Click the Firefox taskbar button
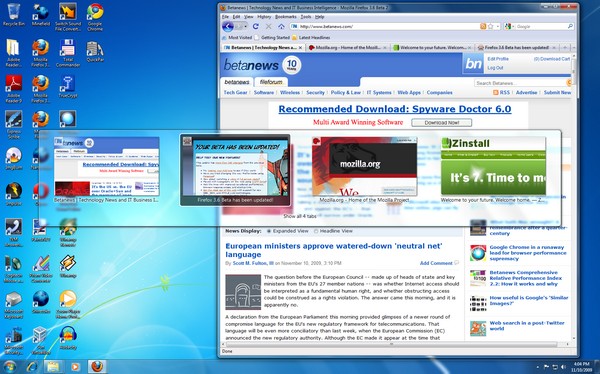 [97, 367]
